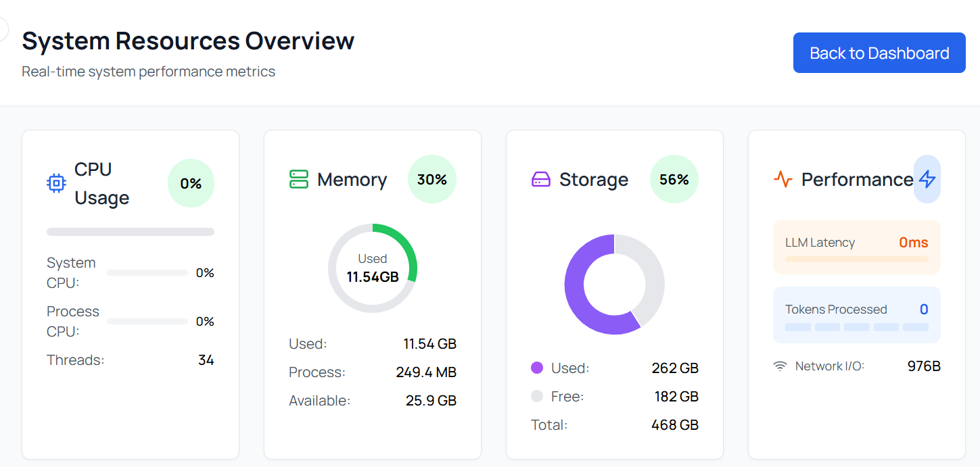The height and width of the screenshot is (467, 980).
Task: Click the Process CPU progress bar
Action: tap(147, 322)
